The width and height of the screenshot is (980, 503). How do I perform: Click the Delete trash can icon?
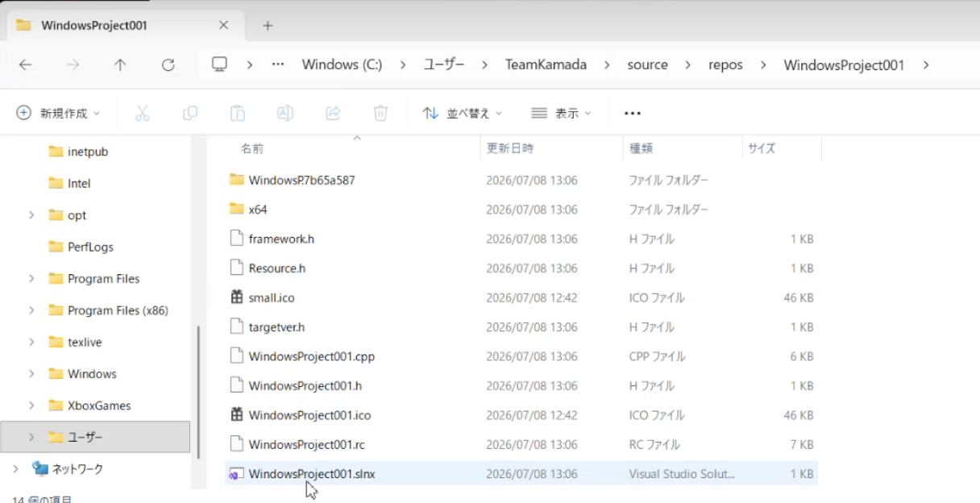380,114
